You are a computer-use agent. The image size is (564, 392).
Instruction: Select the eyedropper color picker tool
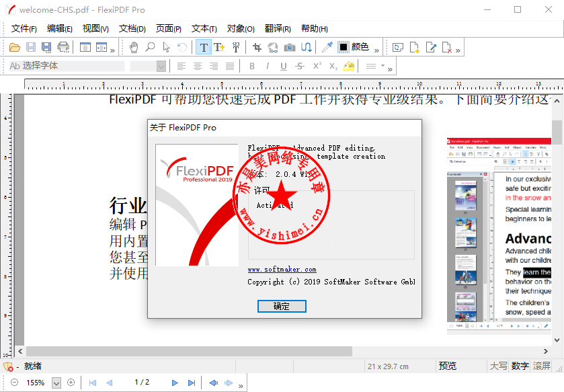pos(327,47)
